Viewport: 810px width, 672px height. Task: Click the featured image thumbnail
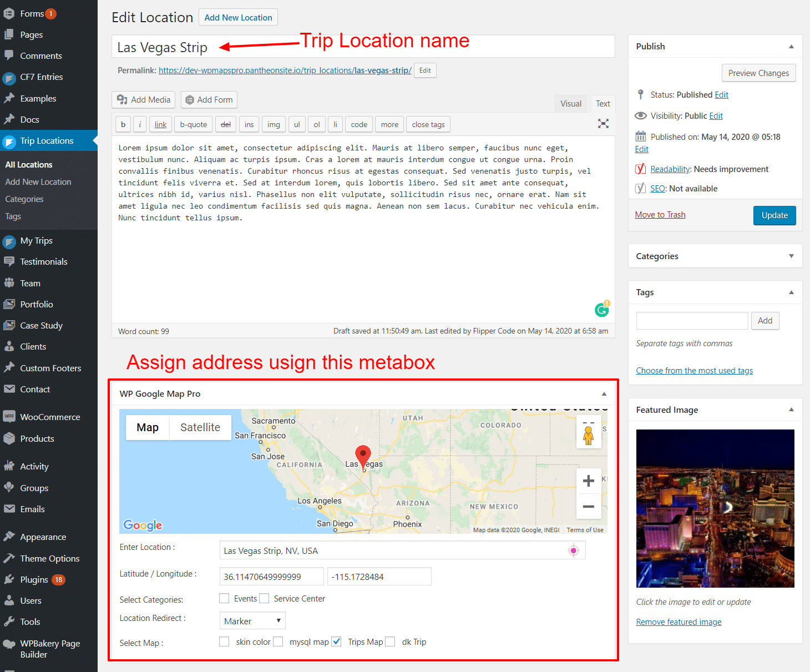pyautogui.click(x=715, y=508)
